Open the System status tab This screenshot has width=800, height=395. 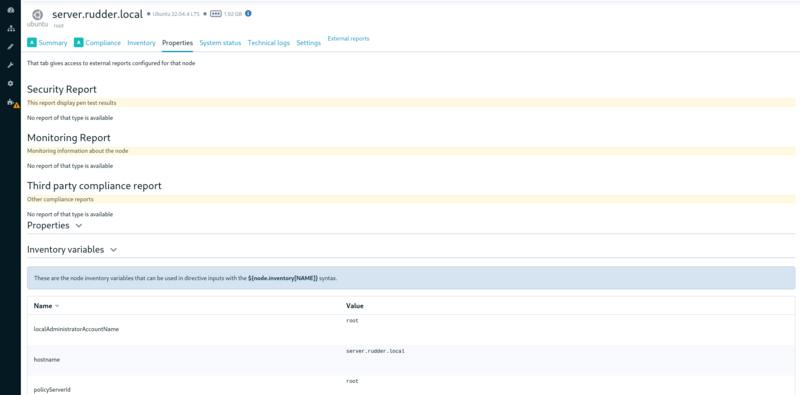pos(220,43)
